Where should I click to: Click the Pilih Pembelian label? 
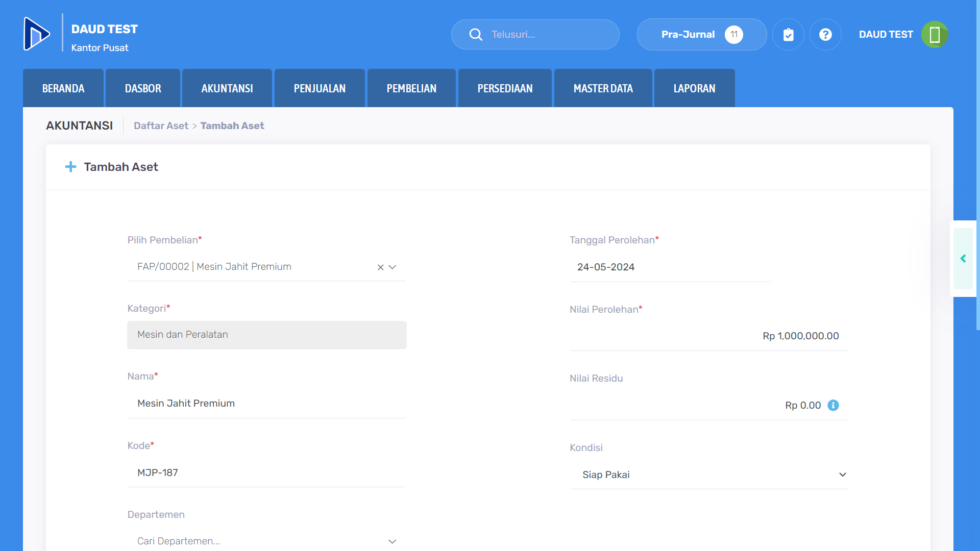(x=164, y=240)
